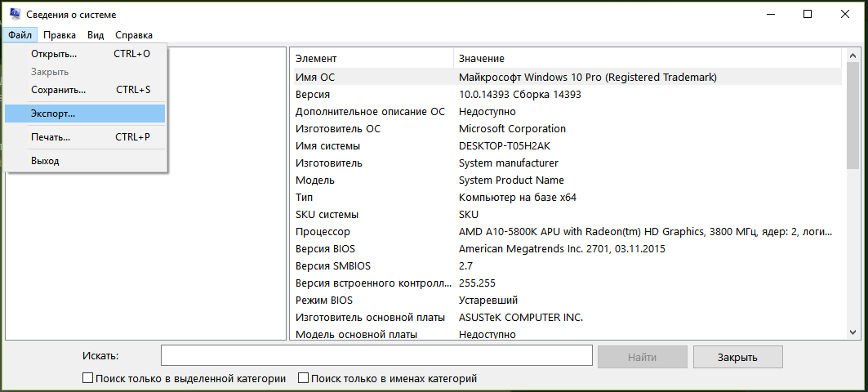The height and width of the screenshot is (392, 868).
Task: Choose Открыть... from the Файл menu
Action: point(85,54)
